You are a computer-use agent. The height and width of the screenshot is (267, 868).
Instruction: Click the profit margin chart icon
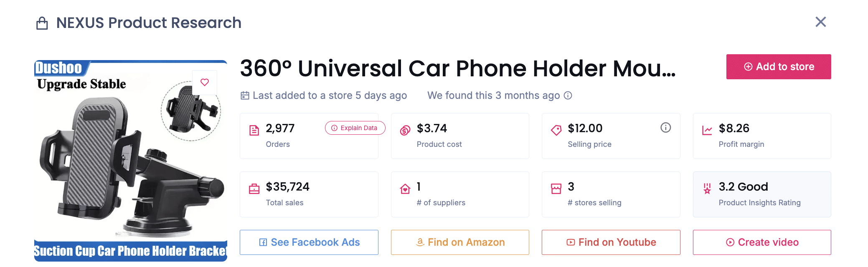pos(707,131)
